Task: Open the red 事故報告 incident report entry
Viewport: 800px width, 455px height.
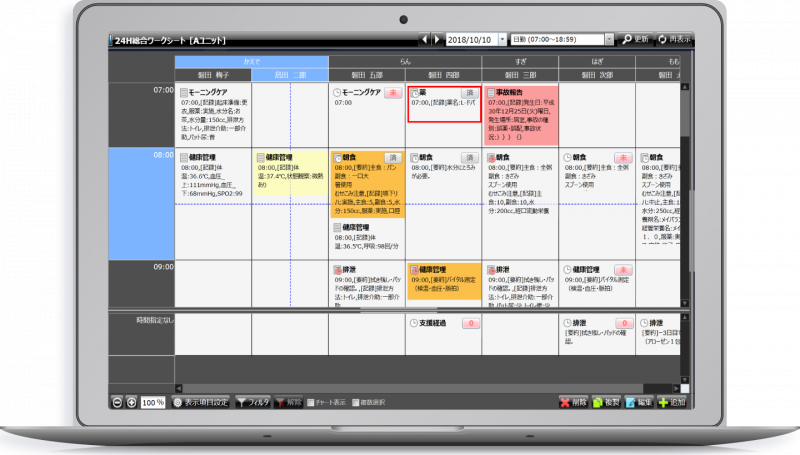Action: coord(519,112)
